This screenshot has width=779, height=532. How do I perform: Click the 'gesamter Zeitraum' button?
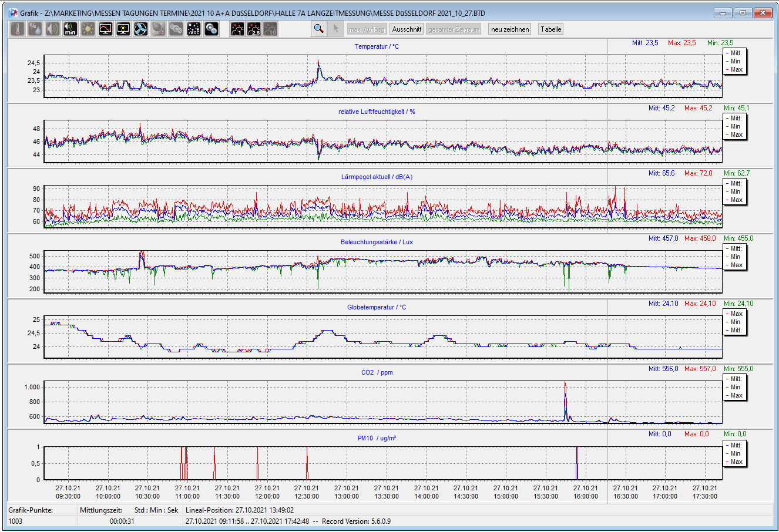point(454,29)
